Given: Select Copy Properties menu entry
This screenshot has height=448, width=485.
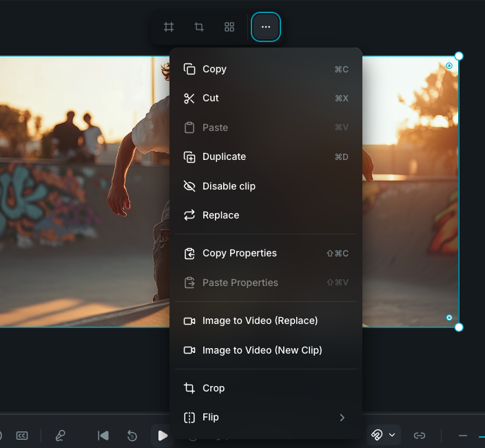Looking at the screenshot, I should tap(266, 254).
